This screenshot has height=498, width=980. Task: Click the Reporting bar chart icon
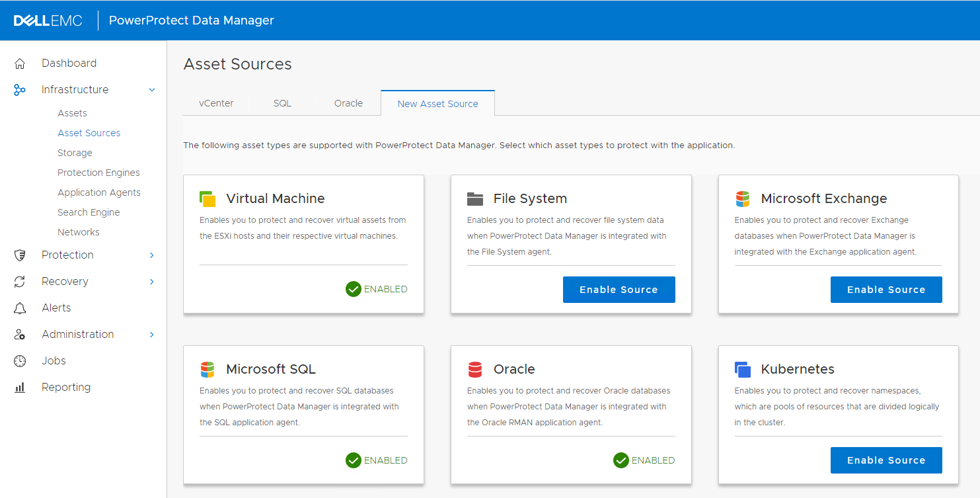(20, 388)
